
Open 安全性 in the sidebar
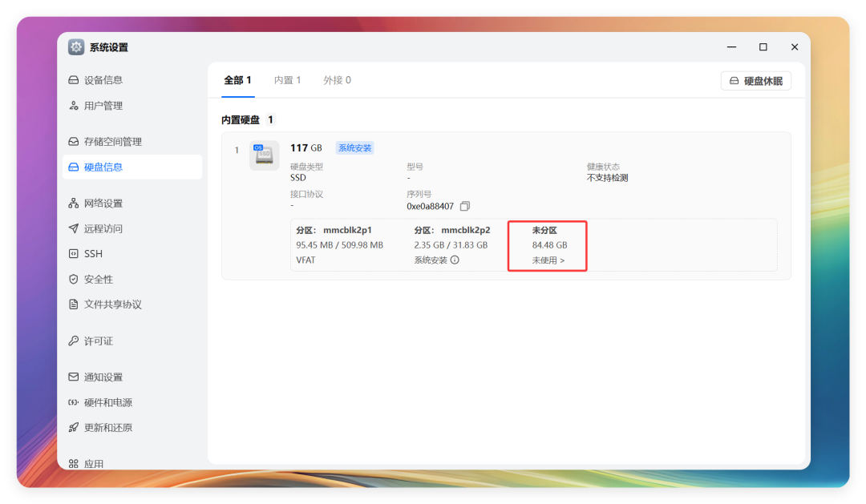point(132,280)
